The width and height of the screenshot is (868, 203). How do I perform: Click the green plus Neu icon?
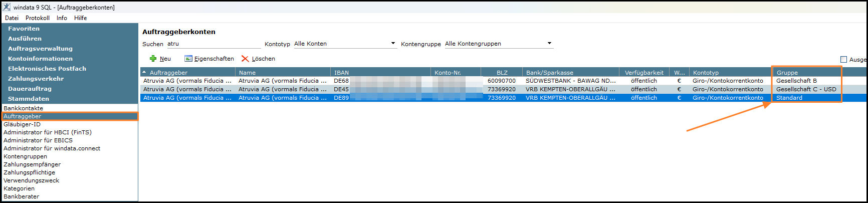pyautogui.click(x=153, y=59)
